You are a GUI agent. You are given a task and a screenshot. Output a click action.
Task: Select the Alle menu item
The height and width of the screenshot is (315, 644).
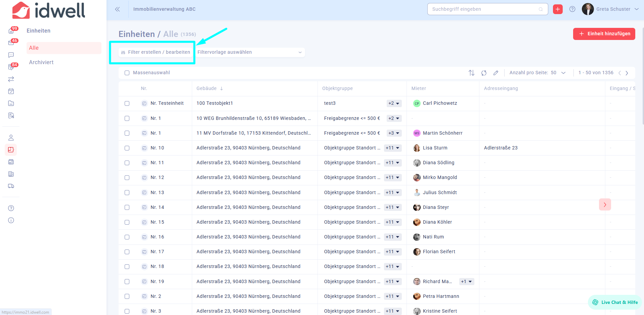point(34,48)
